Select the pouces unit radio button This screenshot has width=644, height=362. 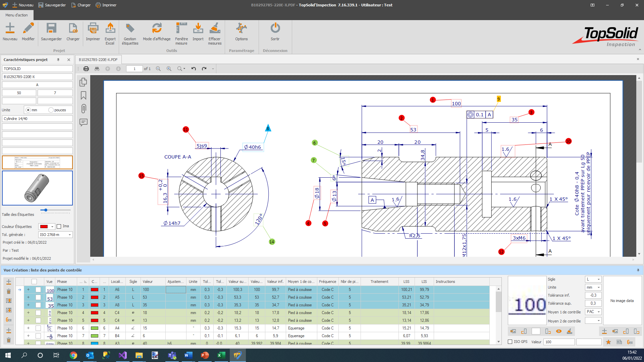pyautogui.click(x=51, y=110)
